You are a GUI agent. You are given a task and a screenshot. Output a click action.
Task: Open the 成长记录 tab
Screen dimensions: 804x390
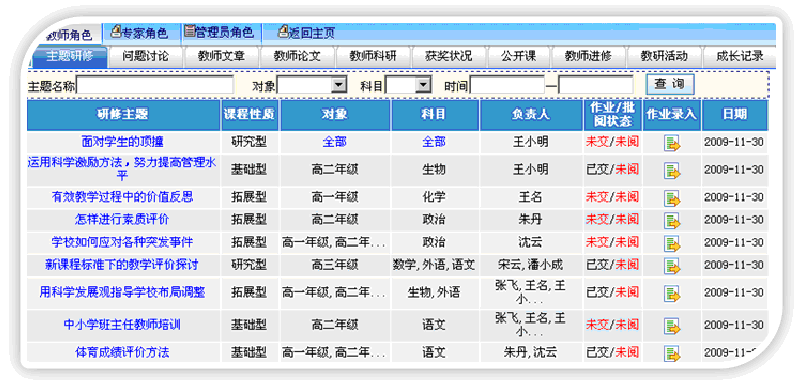click(x=739, y=56)
